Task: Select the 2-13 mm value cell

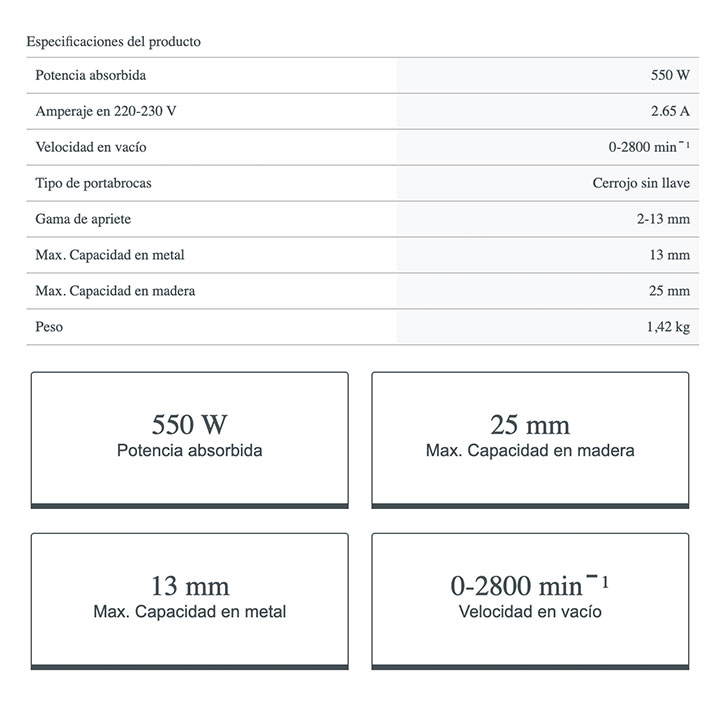Action: (x=664, y=219)
